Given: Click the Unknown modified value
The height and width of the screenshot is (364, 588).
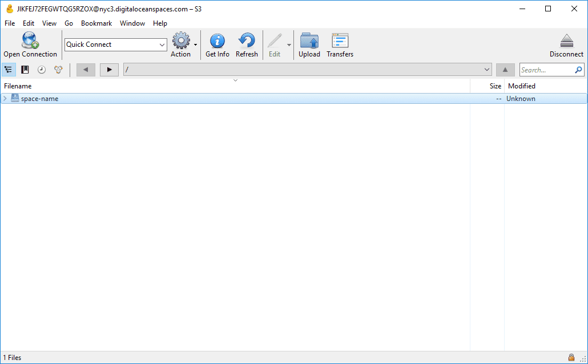Looking at the screenshot, I should pos(521,99).
